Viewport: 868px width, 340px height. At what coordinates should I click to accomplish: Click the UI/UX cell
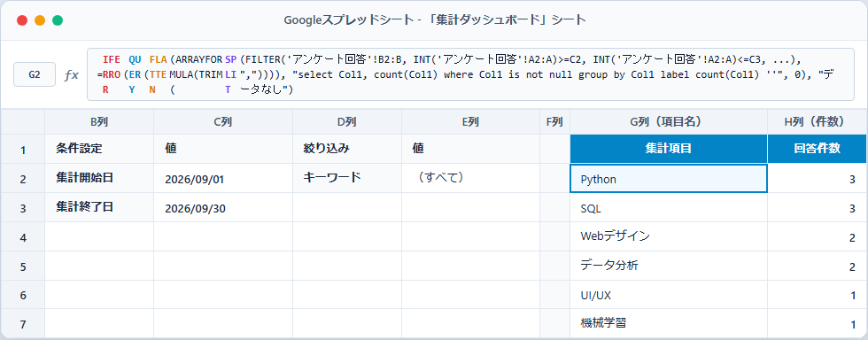pyautogui.click(x=669, y=295)
